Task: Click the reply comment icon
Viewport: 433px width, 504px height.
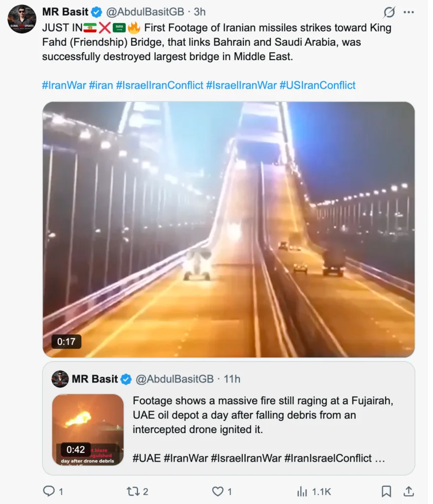Action: click(x=49, y=491)
